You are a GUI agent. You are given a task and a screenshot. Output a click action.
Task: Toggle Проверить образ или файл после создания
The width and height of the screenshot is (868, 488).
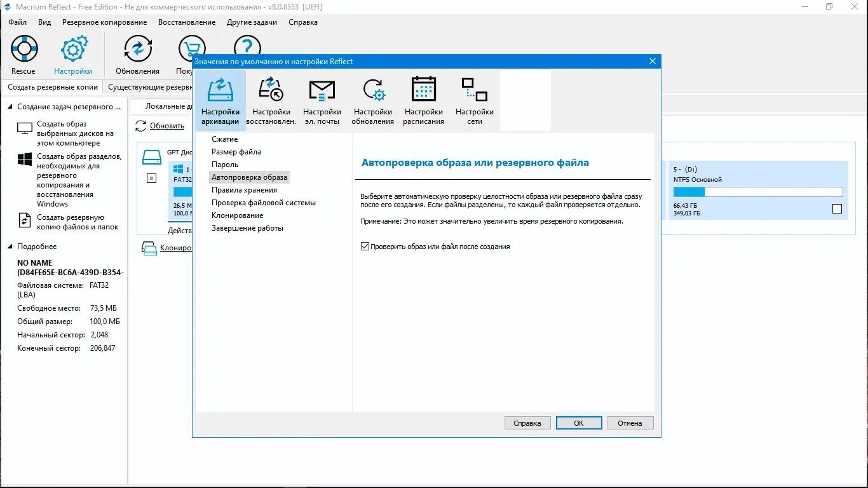point(365,247)
